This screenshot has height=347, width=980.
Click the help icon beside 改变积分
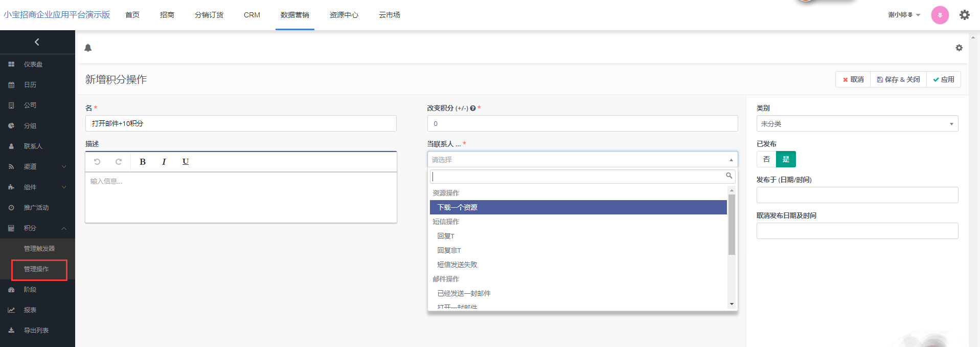(473, 109)
